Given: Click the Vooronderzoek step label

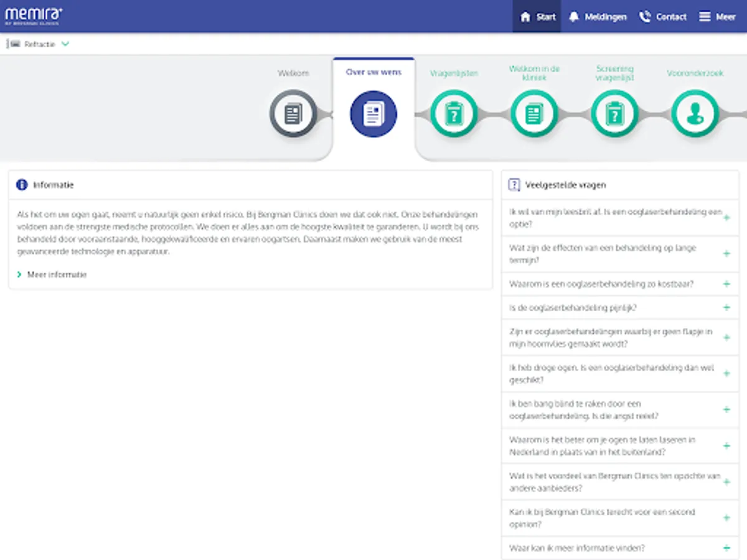Looking at the screenshot, I should (x=695, y=73).
